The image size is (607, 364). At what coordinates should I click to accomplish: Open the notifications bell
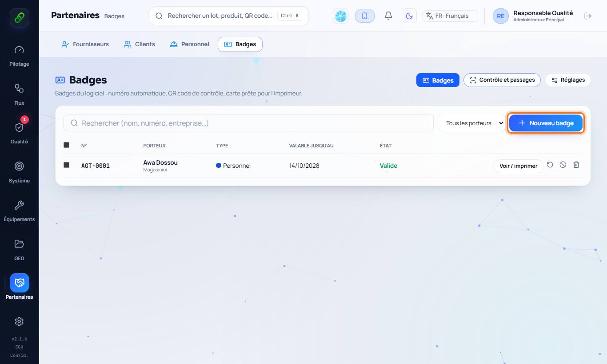pyautogui.click(x=388, y=16)
